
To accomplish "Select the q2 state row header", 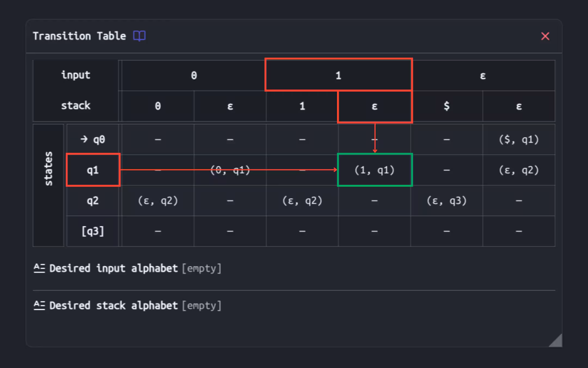I will point(93,201).
